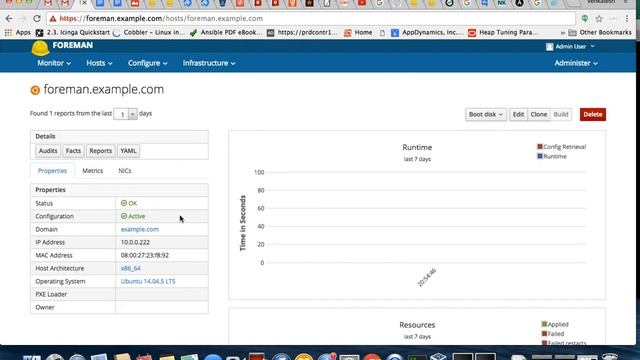Viewport: 640px width, 360px height.
Task: Click the red Delete button
Action: point(593,115)
